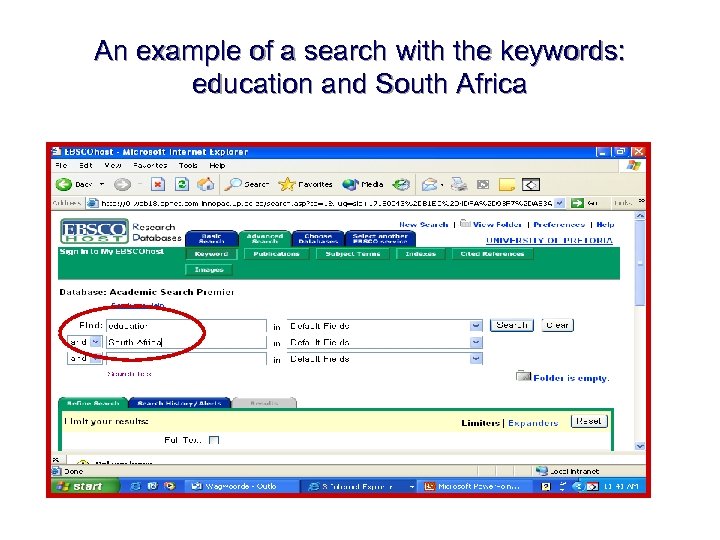Click the green Go arrow button
720x540 pixels.
coord(577,203)
